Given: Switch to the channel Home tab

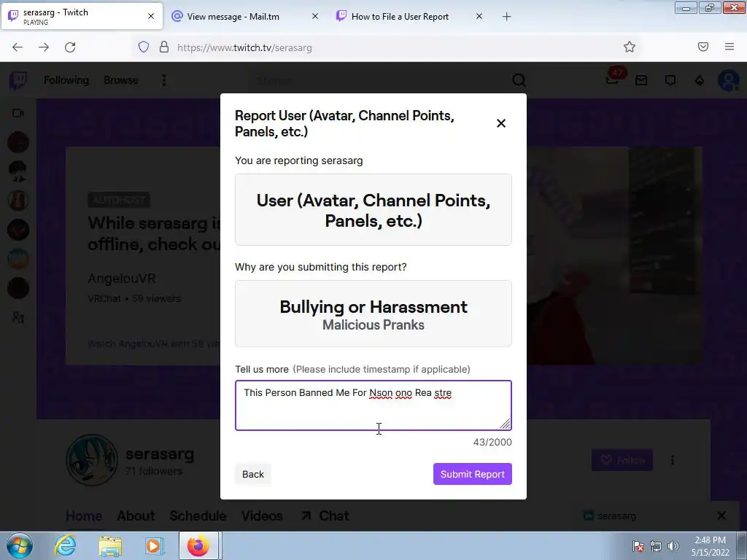Looking at the screenshot, I should point(84,516).
